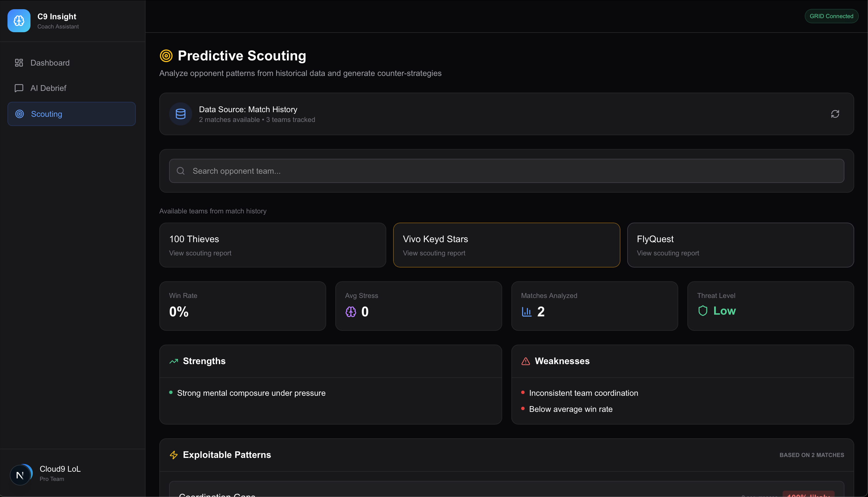868x497 pixels.
Task: Click the database icon beside Data Source
Action: [181, 114]
